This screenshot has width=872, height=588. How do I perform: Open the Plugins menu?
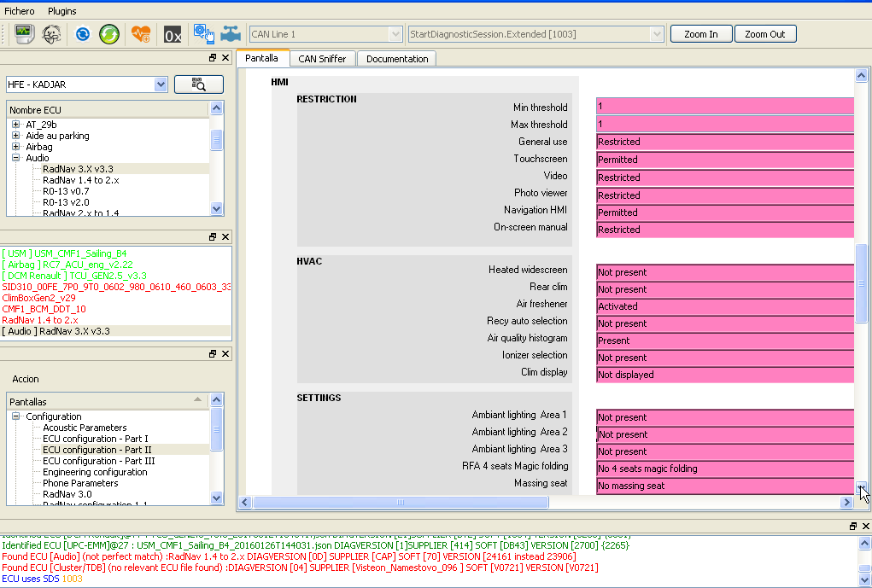coord(62,11)
